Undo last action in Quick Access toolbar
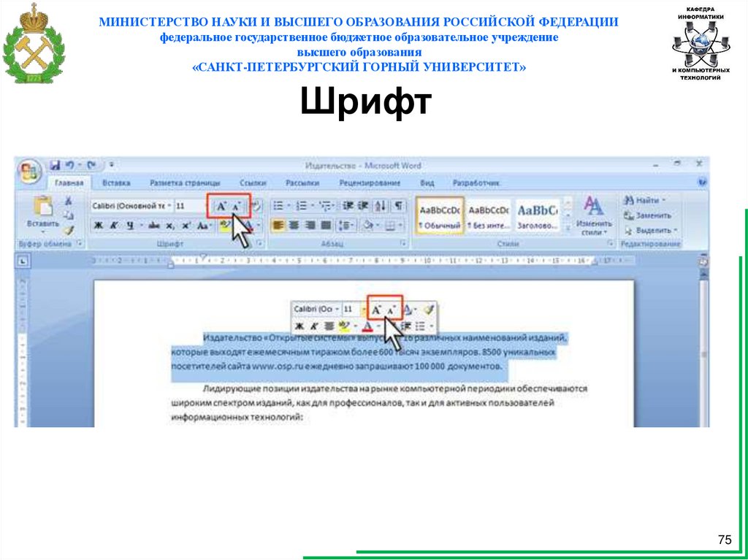 tap(69, 166)
